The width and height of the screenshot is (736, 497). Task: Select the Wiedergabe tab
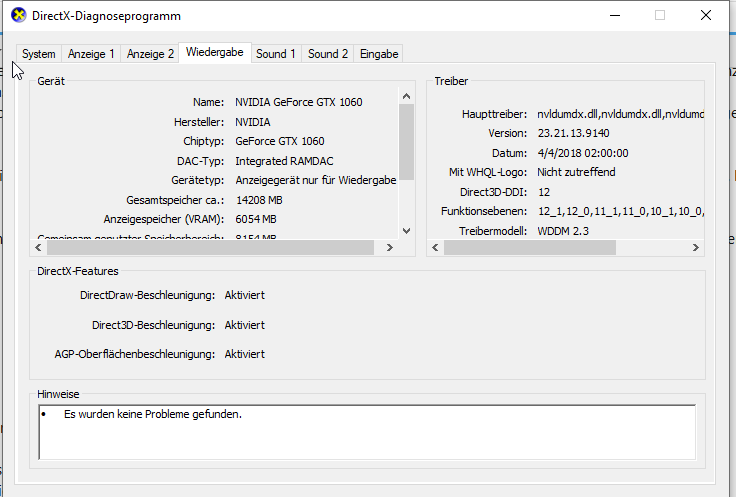coord(215,52)
